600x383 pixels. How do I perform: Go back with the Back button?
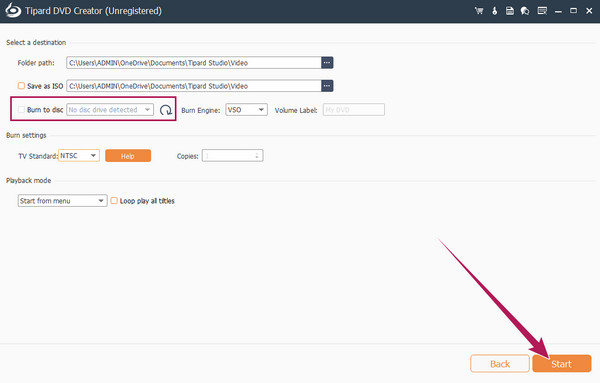(x=500, y=363)
